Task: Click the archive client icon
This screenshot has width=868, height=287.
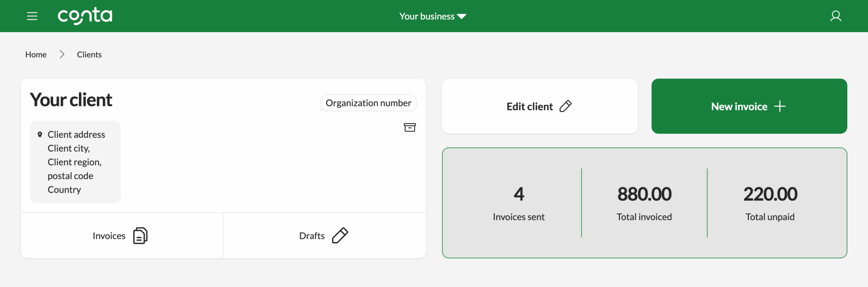Action: point(409,127)
